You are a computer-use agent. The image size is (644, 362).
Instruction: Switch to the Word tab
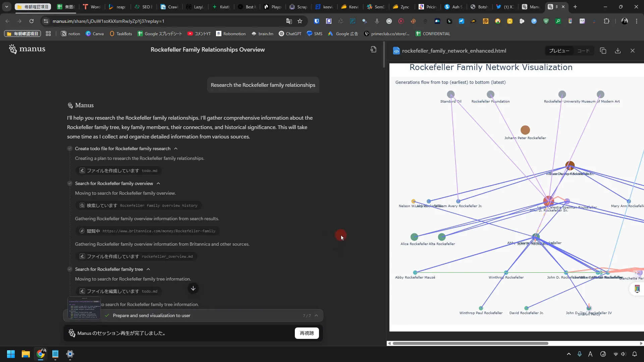point(92,7)
